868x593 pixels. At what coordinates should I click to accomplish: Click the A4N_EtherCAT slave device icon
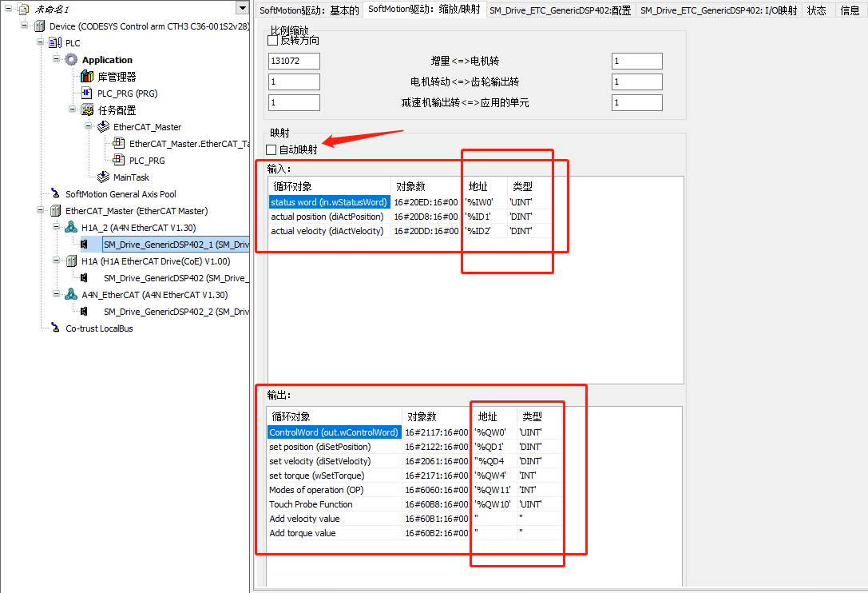[x=71, y=294]
